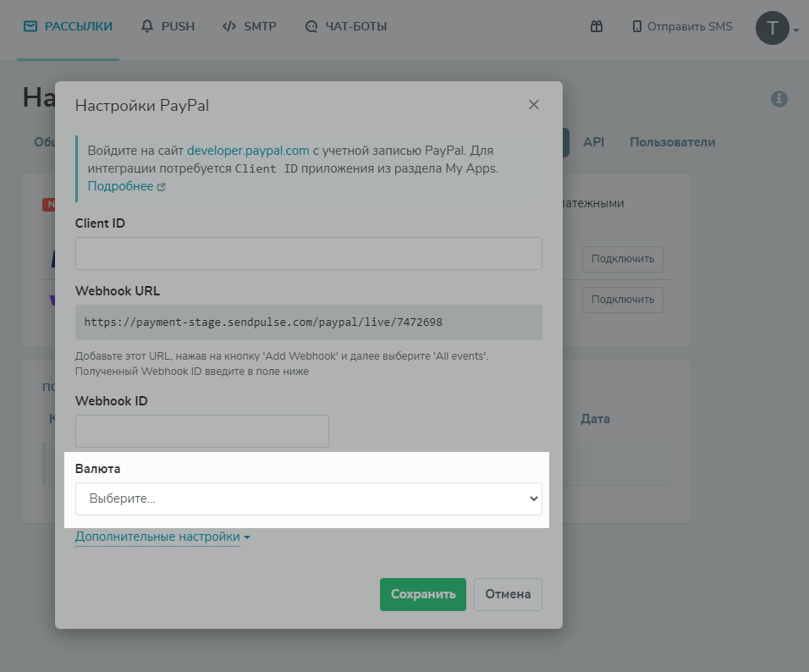Open the developer.paypal.com link
This screenshot has width=809, height=672.
248,151
